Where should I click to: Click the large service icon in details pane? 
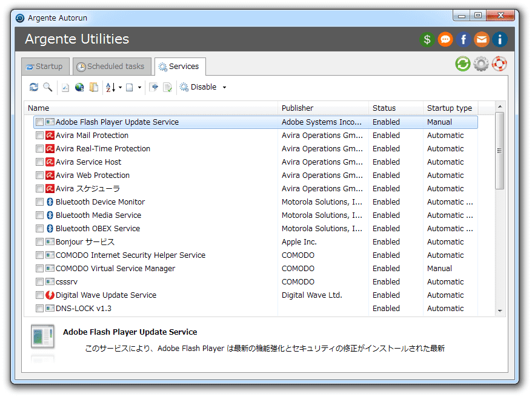coord(43,336)
